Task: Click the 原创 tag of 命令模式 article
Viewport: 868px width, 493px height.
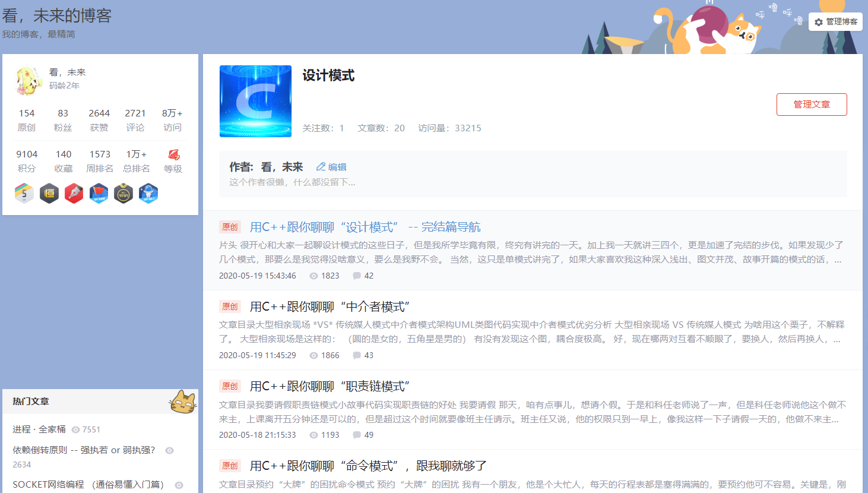Action: (x=230, y=466)
